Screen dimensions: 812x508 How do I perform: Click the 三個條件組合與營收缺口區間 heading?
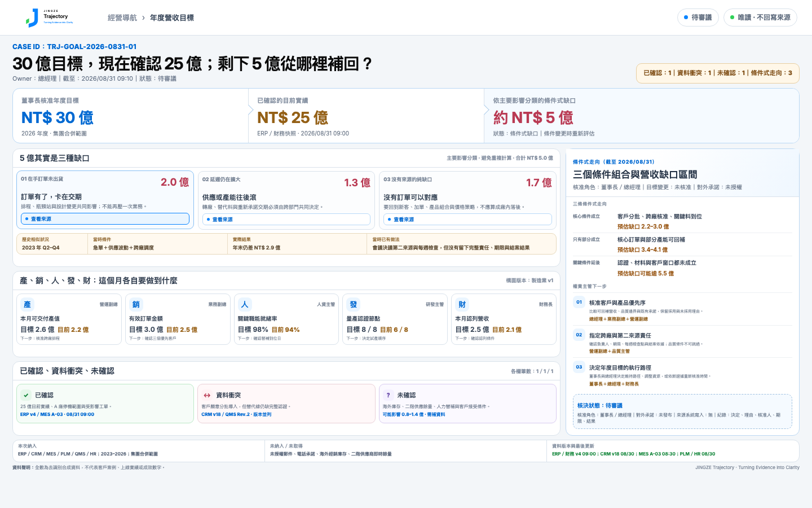click(x=635, y=174)
